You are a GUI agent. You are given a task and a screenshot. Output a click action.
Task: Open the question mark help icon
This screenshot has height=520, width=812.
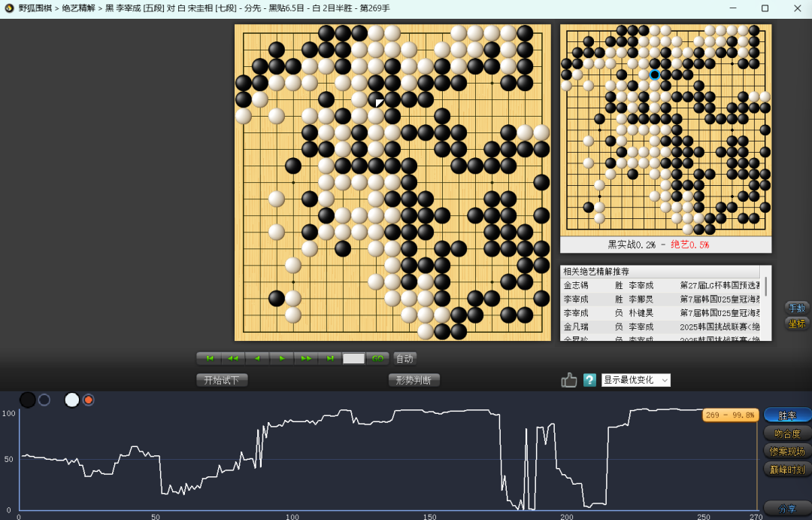tap(589, 380)
